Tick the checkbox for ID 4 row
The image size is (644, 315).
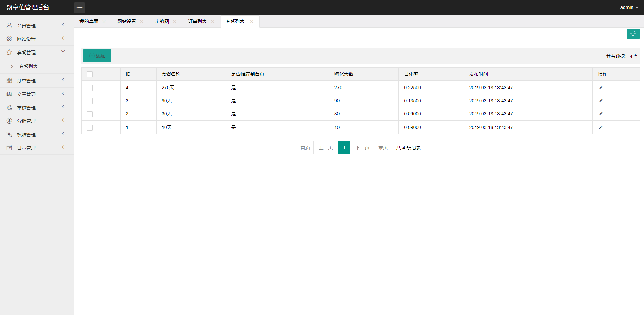pyautogui.click(x=90, y=88)
